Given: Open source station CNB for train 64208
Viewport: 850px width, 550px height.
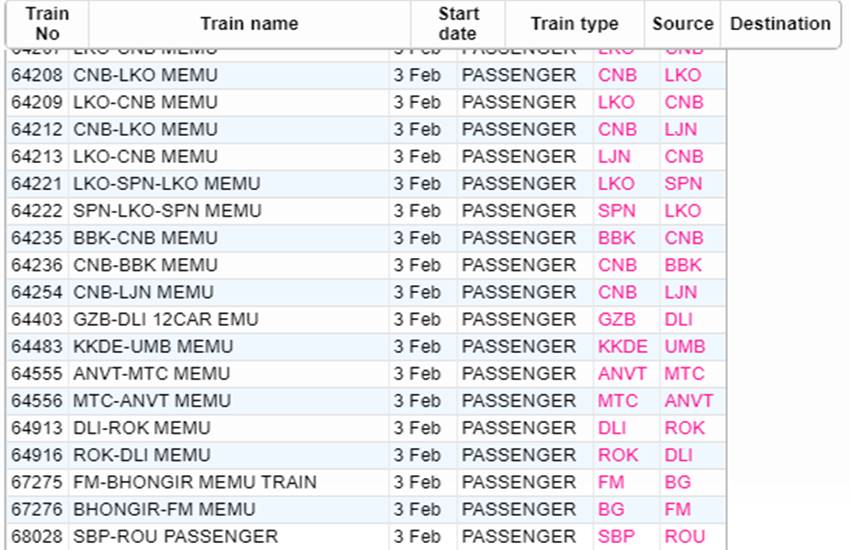Looking at the screenshot, I should 617,75.
